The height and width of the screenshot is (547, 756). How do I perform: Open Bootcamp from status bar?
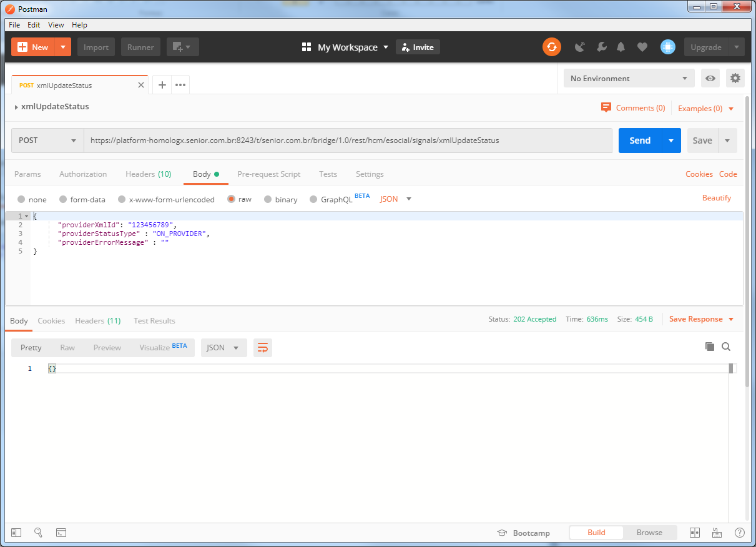523,533
